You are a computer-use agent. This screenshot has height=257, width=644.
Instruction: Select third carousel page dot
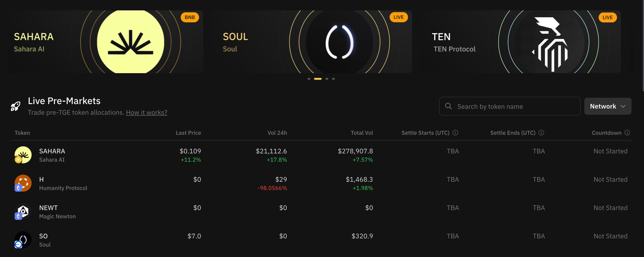point(327,79)
